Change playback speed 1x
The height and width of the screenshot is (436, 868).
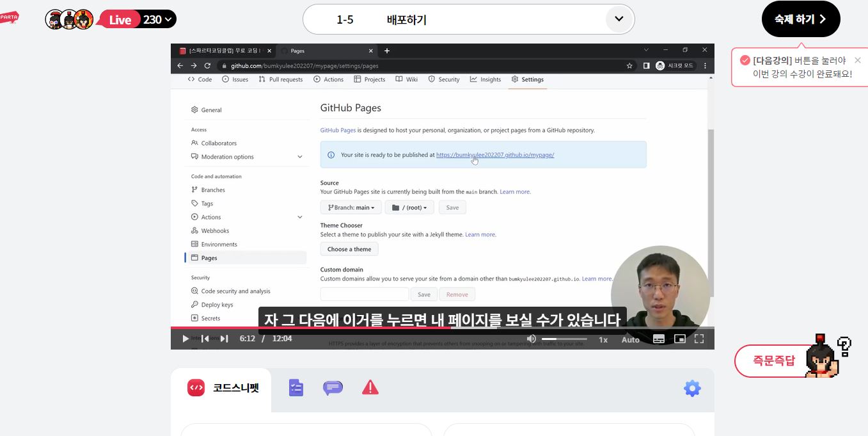603,339
